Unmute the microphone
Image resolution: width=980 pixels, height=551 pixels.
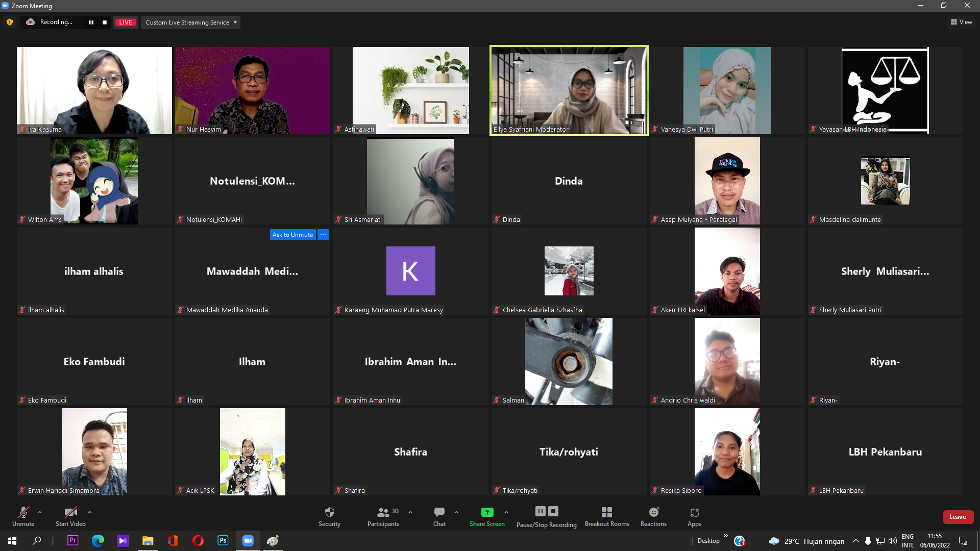pyautogui.click(x=23, y=512)
